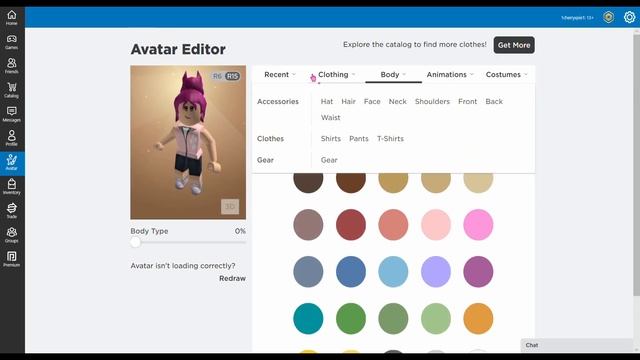640x360 pixels.
Task: Select the Avatar sidebar icon
Action: point(12,163)
